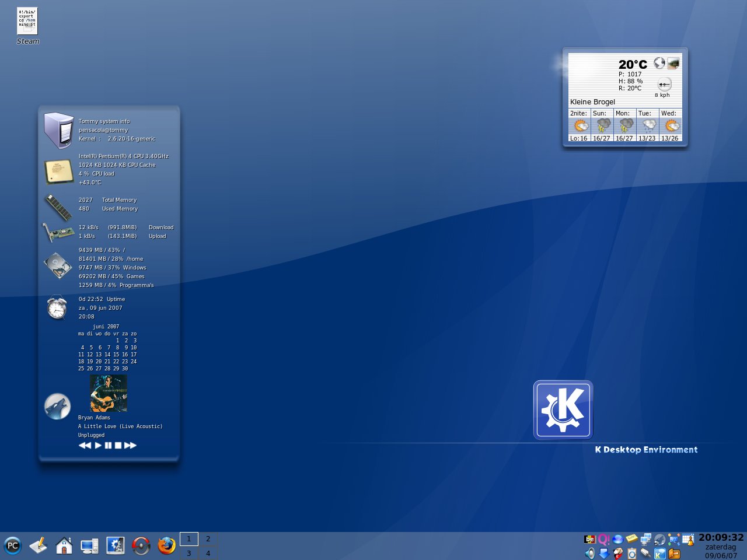Click the 'juni 2007' calendar header
The width and height of the screenshot is (747, 560).
tap(106, 327)
